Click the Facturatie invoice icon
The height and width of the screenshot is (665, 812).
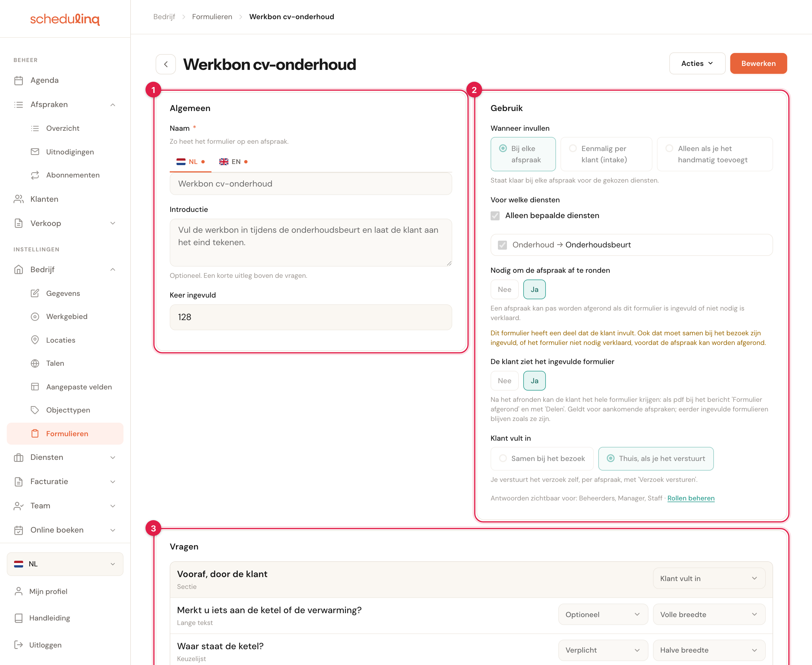pos(18,482)
